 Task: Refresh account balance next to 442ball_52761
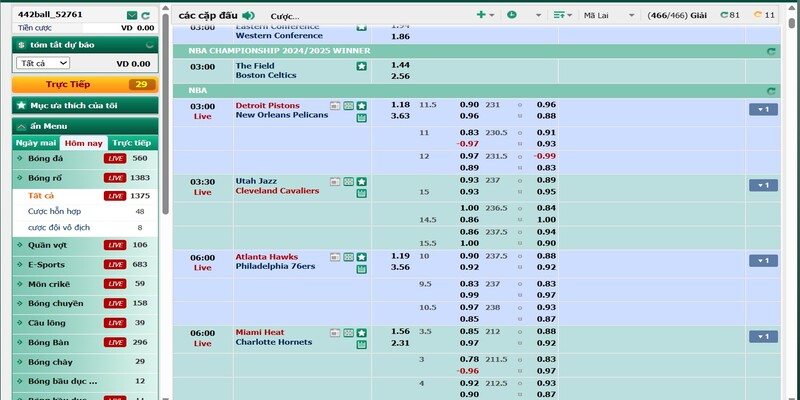(x=145, y=15)
